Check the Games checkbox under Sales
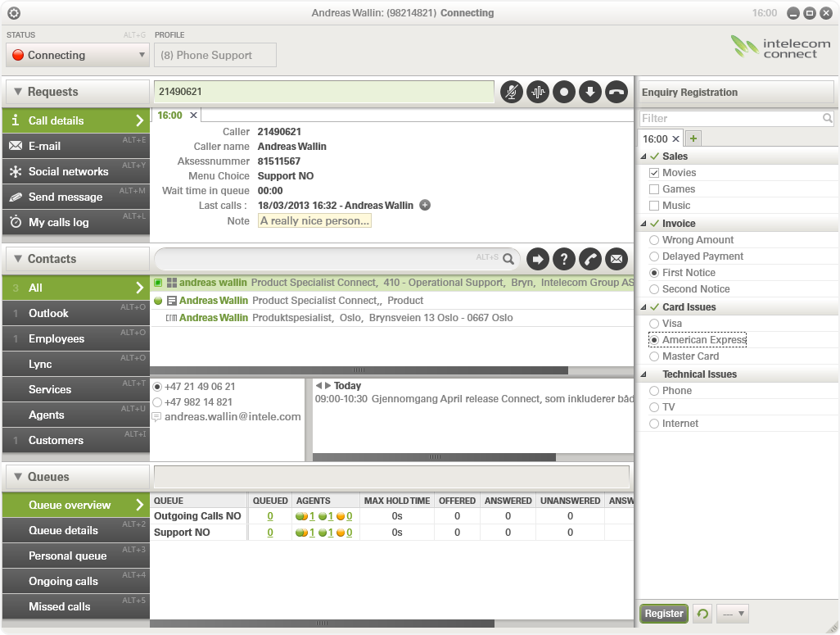Screen dimensions: 840x635 coord(654,189)
